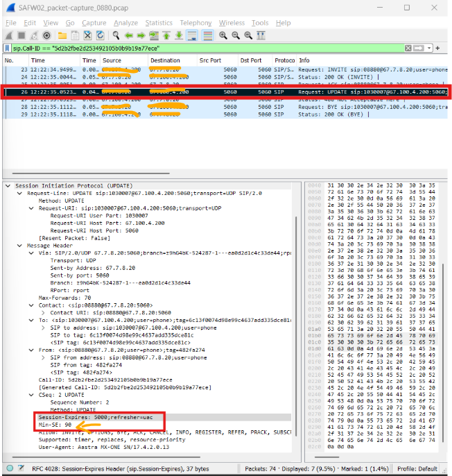
Task: Find a packet with magnifier icon
Action: [x=116, y=36]
